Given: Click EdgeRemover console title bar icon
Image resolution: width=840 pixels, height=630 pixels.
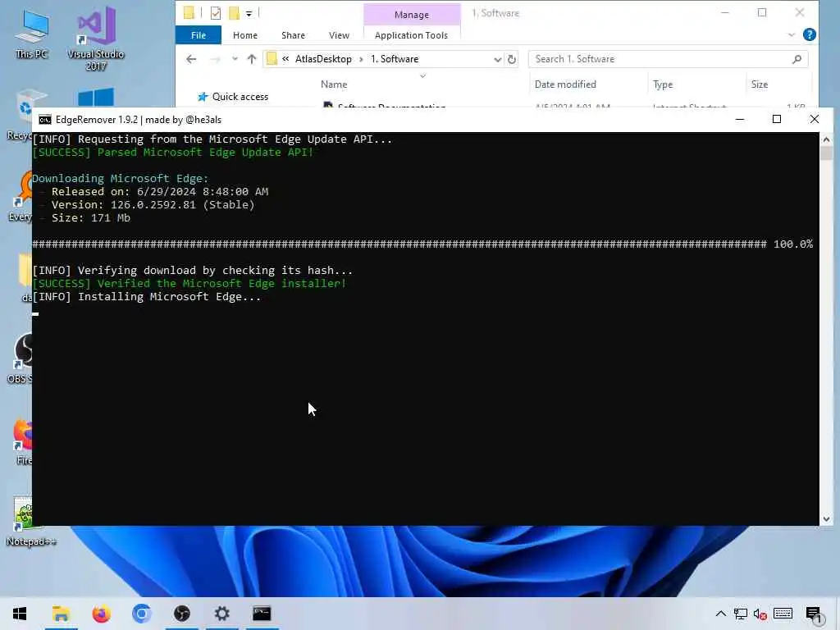Looking at the screenshot, I should coord(45,120).
